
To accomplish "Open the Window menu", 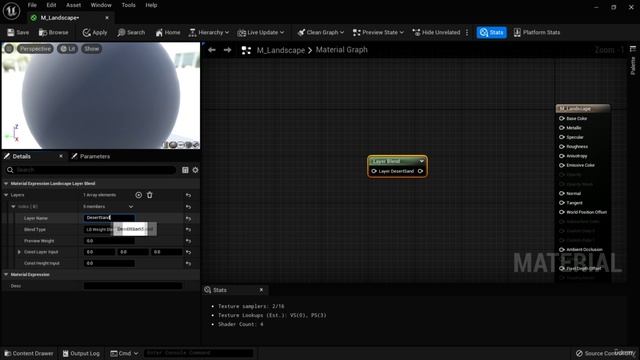I will click(x=101, y=5).
